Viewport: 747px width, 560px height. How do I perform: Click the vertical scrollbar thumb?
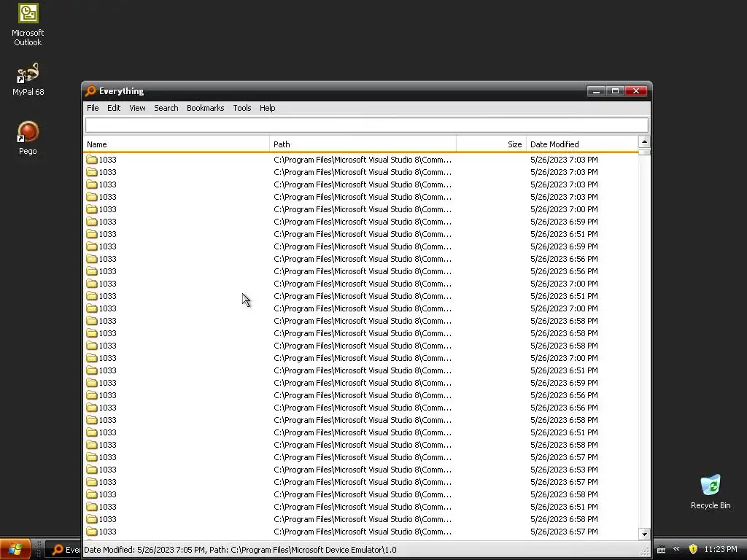click(644, 152)
